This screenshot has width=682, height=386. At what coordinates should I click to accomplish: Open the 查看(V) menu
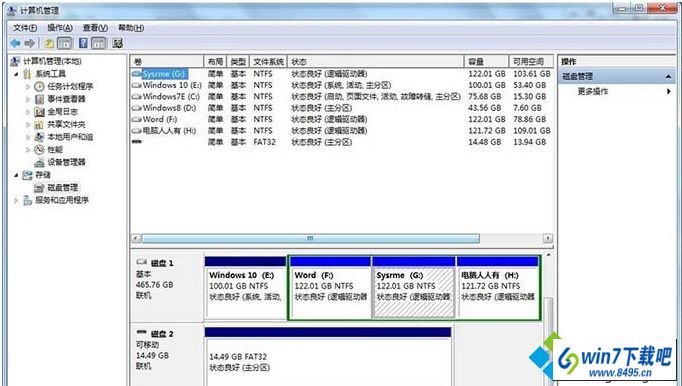[95, 28]
